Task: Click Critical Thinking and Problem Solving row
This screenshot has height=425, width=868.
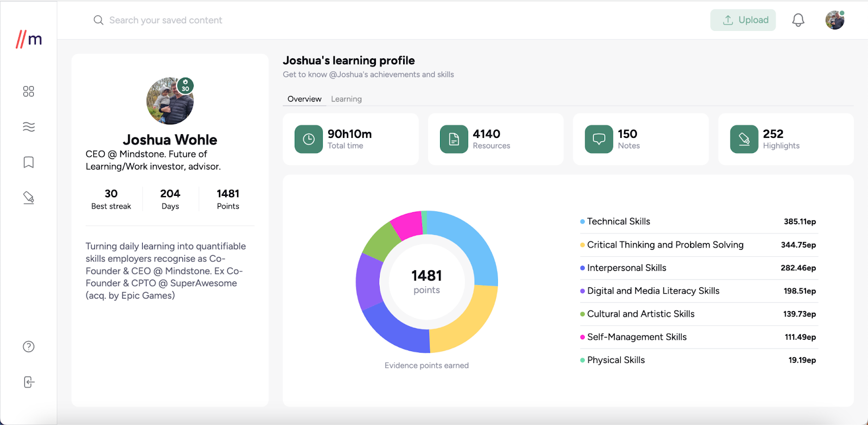Action: (698, 245)
